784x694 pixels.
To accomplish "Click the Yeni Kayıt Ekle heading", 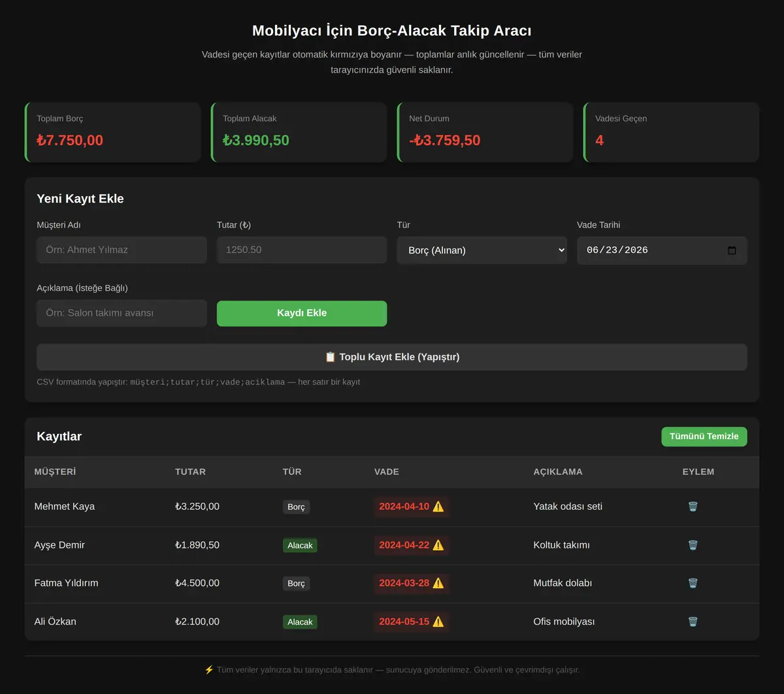I will click(x=80, y=199).
